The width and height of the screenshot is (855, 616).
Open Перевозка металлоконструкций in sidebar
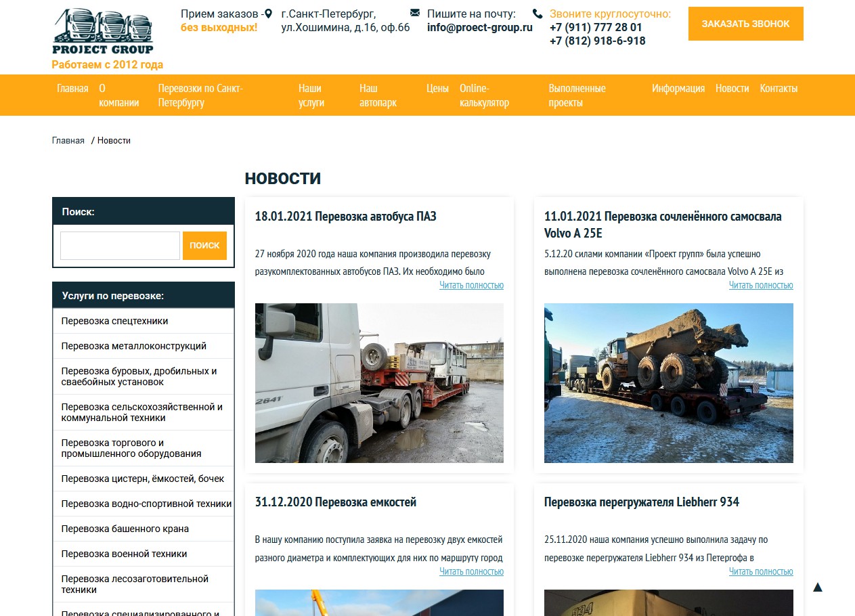coord(144,346)
